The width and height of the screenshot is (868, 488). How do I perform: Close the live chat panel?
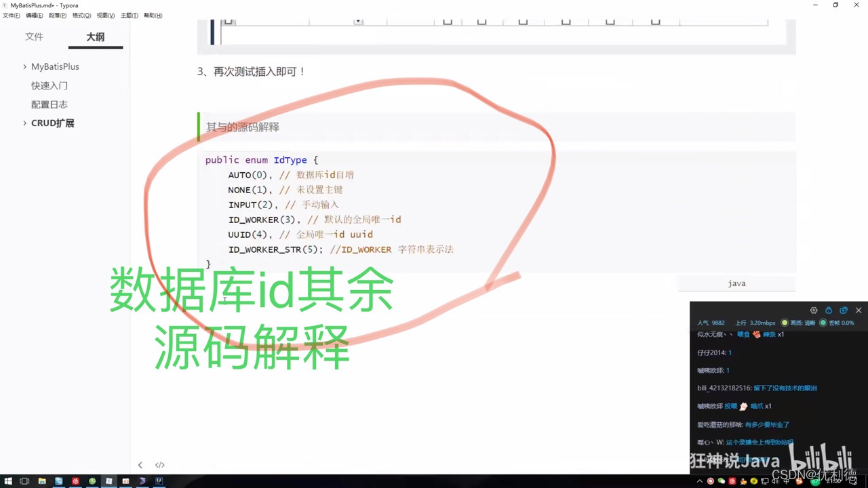[859, 310]
